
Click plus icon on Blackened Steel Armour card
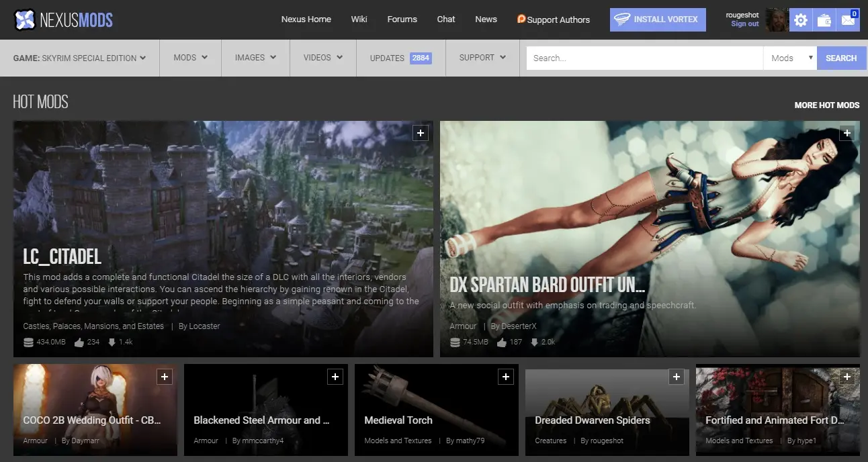pos(335,377)
